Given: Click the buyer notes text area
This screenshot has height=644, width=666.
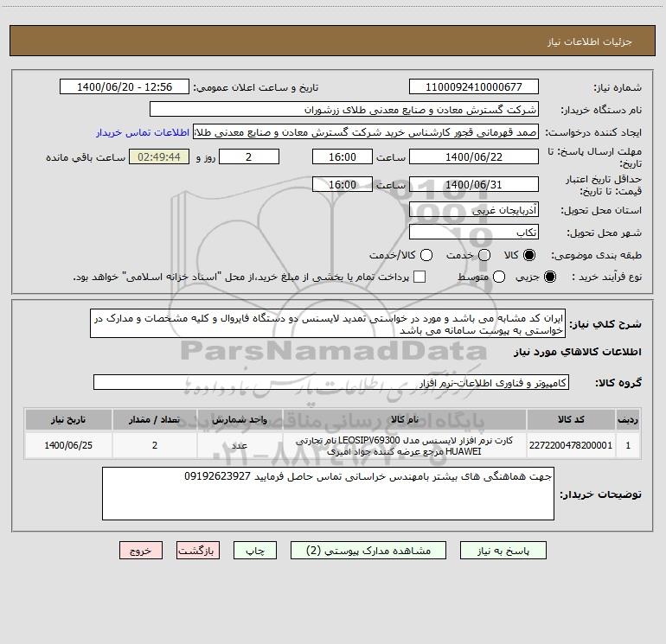Looking at the screenshot, I should 328,494.
